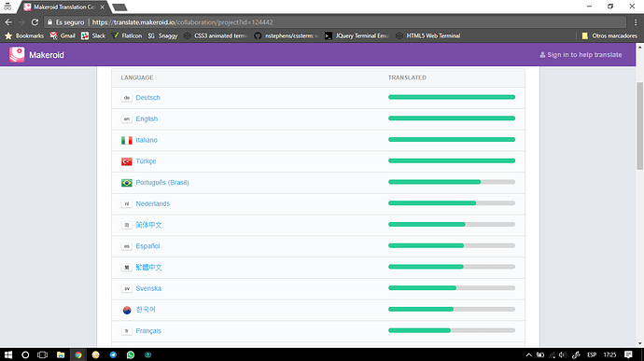
Task: Click the Italian flag icon
Action: [127, 141]
